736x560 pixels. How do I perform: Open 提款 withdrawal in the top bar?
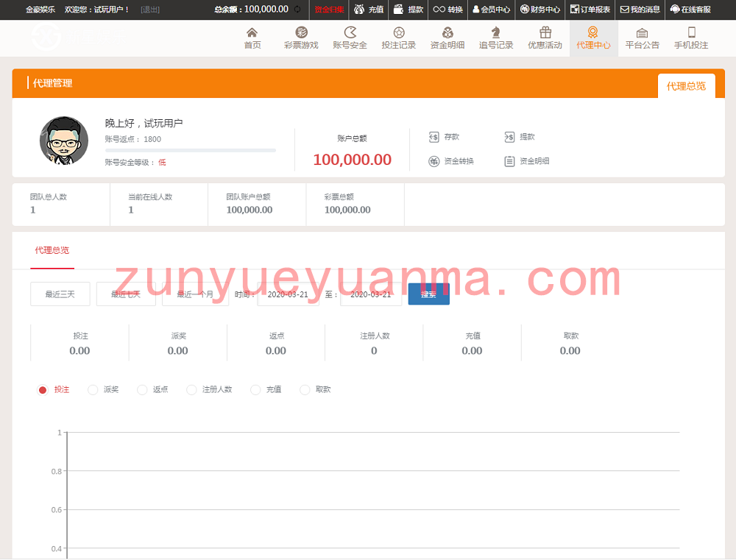point(408,10)
